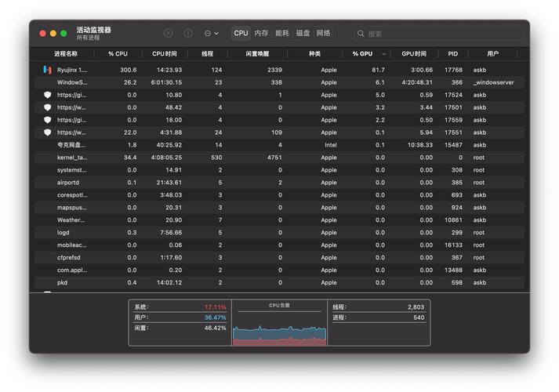Sort by 种类 column header
This screenshot has height=392, width=559.
point(314,54)
